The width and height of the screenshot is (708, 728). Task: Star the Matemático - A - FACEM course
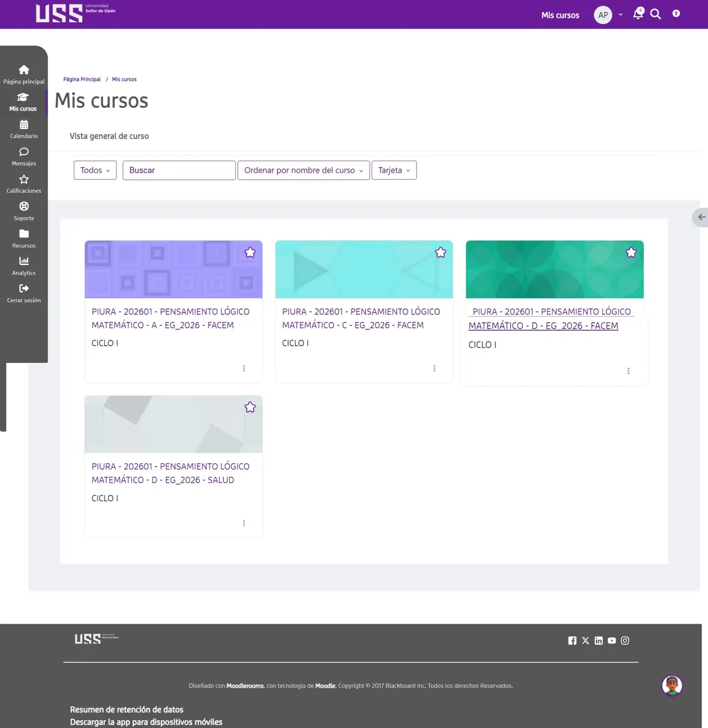click(250, 252)
